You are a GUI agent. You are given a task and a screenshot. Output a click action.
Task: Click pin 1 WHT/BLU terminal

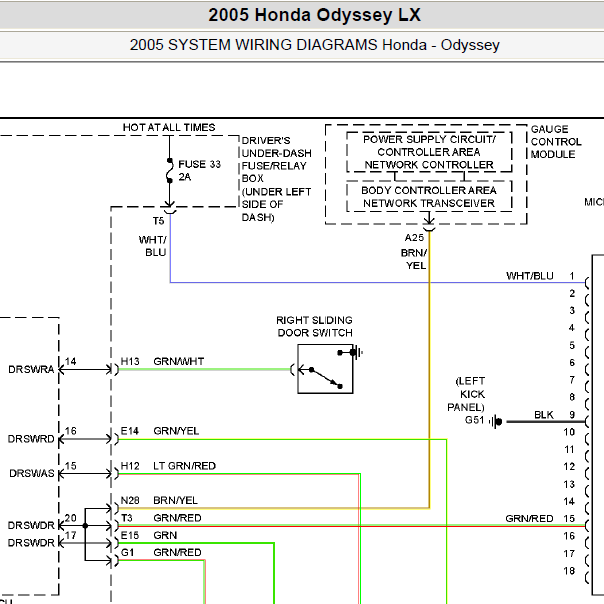click(587, 283)
